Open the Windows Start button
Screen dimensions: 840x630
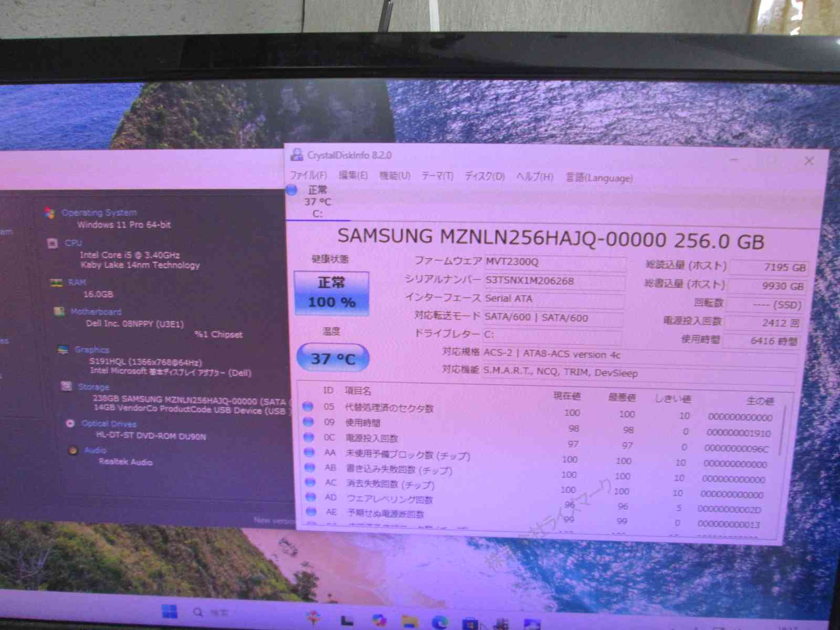pos(169,612)
